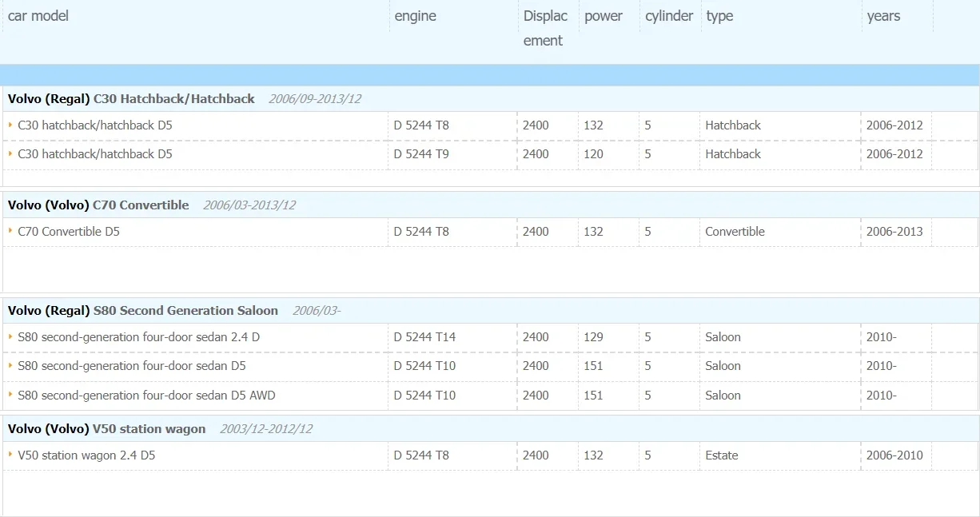The image size is (980, 517).
Task: Open the C30 hatchback D5 row with engine T9
Action: pyautogui.click(x=95, y=154)
